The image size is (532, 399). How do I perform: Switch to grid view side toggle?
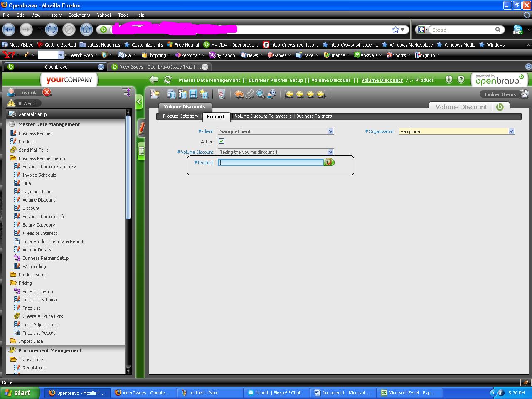click(141, 151)
